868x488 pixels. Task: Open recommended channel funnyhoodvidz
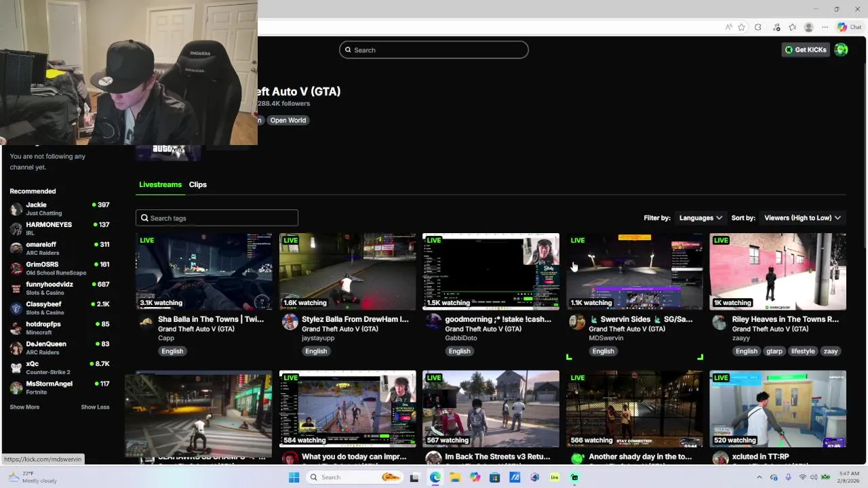pos(60,288)
